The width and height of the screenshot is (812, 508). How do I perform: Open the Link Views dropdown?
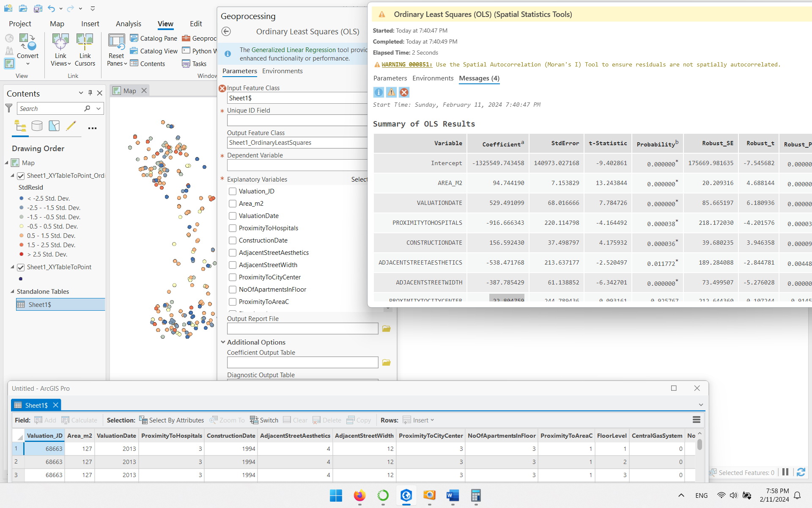(69, 63)
